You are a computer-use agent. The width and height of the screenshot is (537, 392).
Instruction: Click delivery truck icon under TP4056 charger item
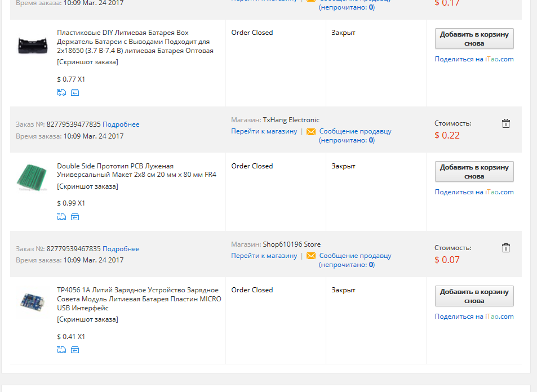pos(61,350)
